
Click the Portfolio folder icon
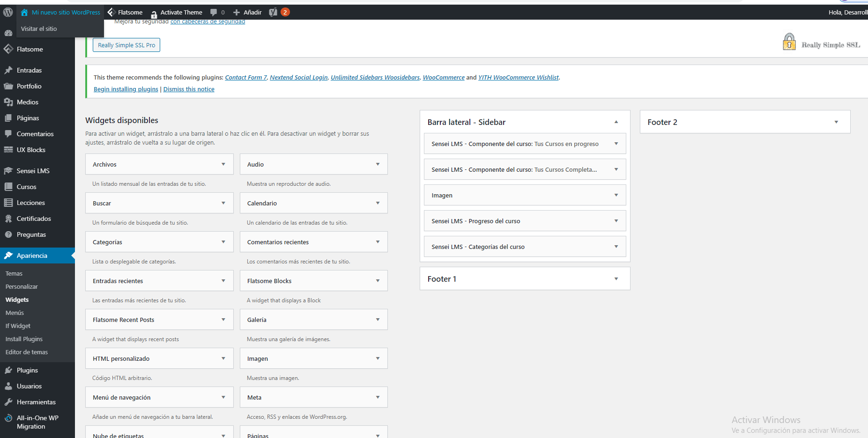pos(8,86)
